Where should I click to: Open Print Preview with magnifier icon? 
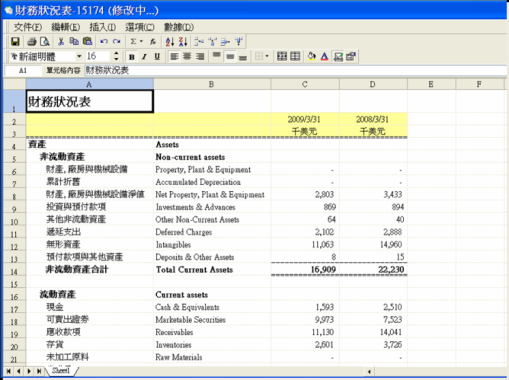point(45,42)
